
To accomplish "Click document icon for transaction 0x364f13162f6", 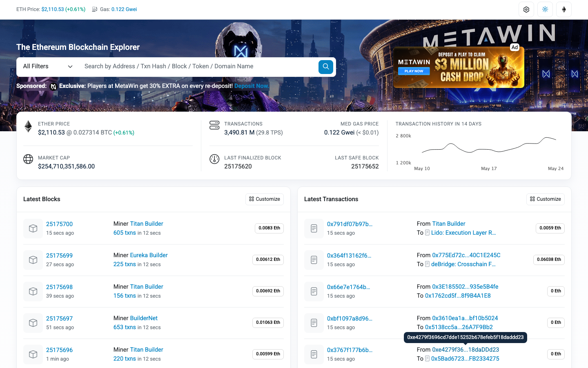I will pos(314,260).
